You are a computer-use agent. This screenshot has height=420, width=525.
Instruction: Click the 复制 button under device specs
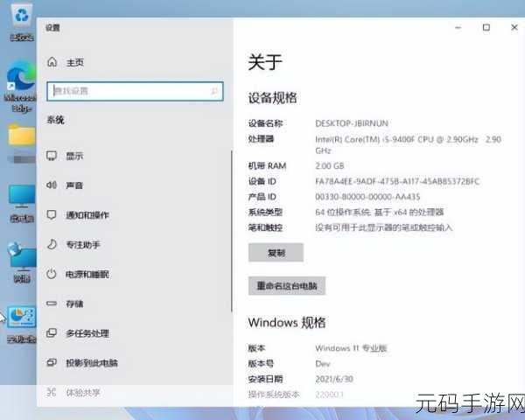pyautogui.click(x=276, y=253)
